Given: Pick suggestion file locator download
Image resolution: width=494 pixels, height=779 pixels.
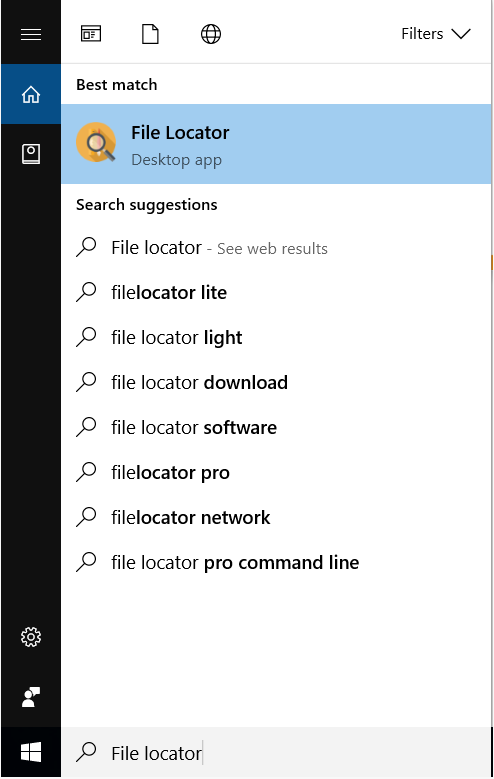Looking at the screenshot, I should 276,383.
